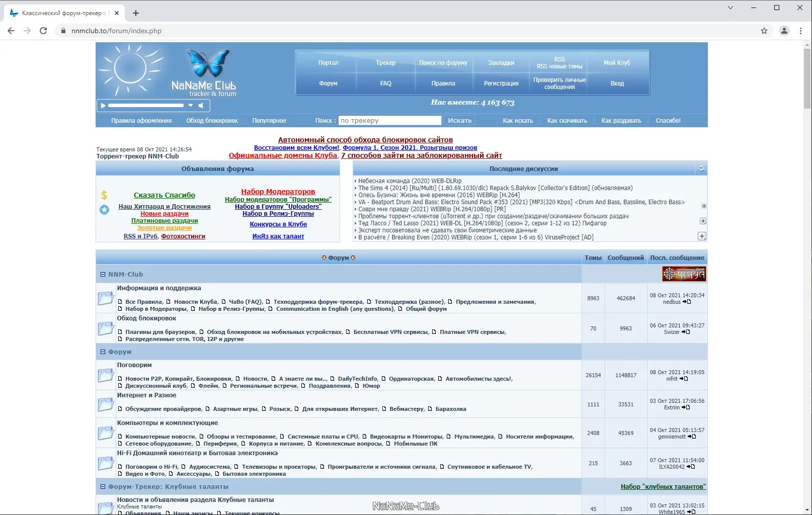
Task: Click folder icon for Hi-Fi Домашний кинотеатр
Action: click(x=106, y=463)
